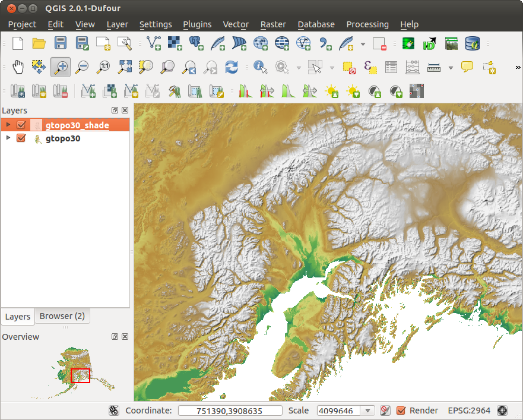
Task: Expand the gtopo30 layer legend
Action: coord(8,138)
